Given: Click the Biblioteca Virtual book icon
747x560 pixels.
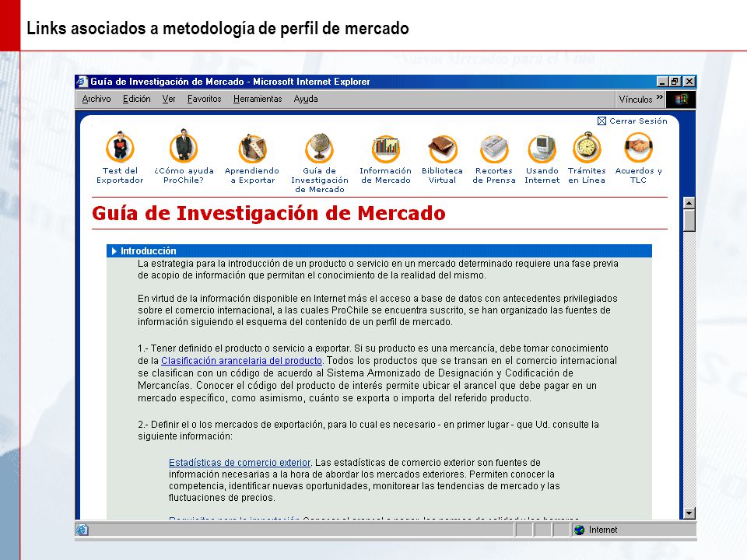Looking at the screenshot, I should pos(442,149).
